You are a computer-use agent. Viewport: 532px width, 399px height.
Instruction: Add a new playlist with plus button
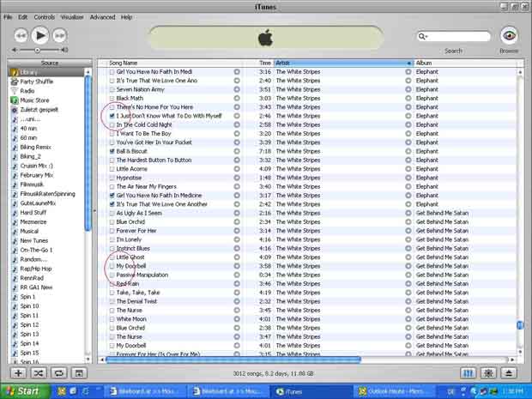pyautogui.click(x=18, y=373)
